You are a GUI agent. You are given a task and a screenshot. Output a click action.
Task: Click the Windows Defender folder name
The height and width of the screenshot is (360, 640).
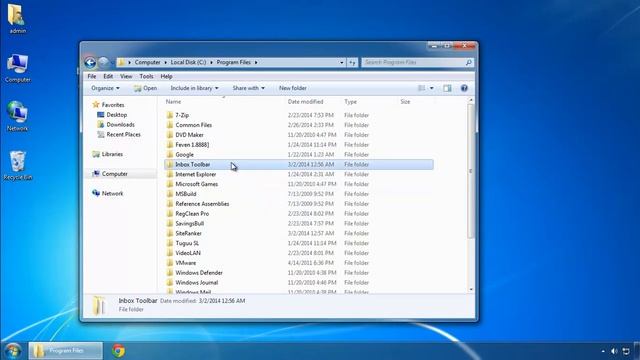[x=199, y=273]
